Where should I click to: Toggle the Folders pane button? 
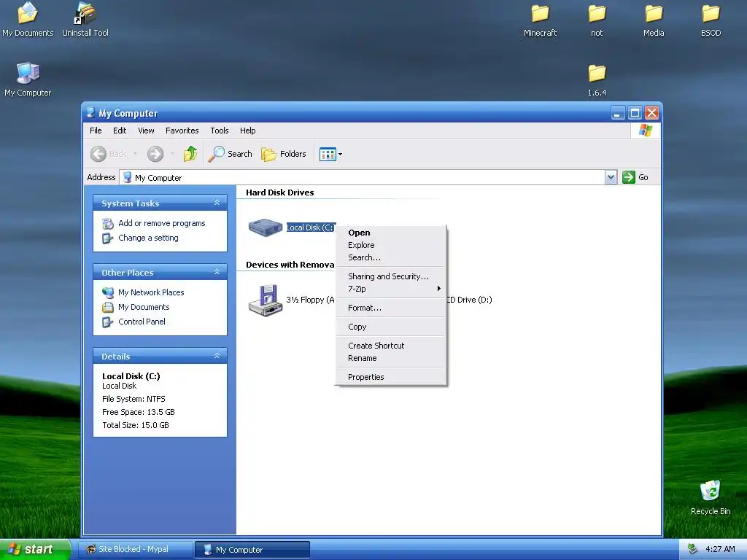[284, 154]
